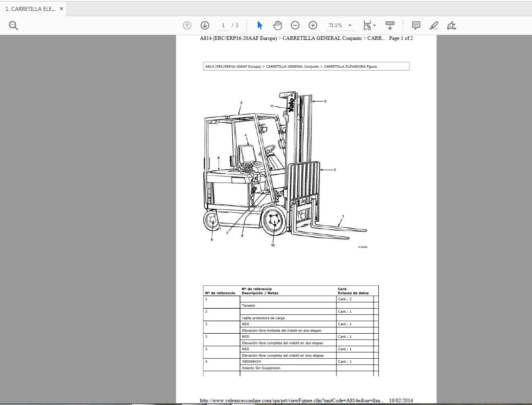The image size is (532, 405).
Task: Open the fit page options icon
Action: pyautogui.click(x=367, y=25)
